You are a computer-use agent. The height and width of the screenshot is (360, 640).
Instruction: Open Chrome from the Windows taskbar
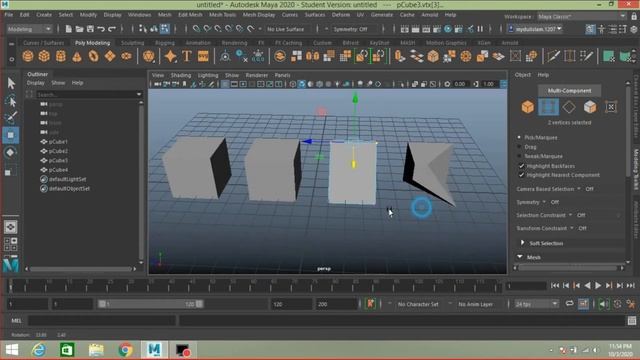pyautogui.click(x=126, y=350)
